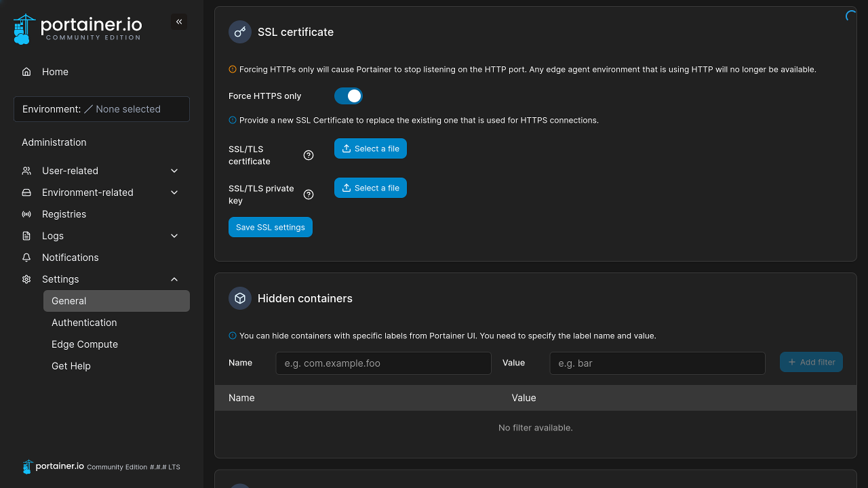Open the Edge Compute settings page
868x488 pixels.
84,344
